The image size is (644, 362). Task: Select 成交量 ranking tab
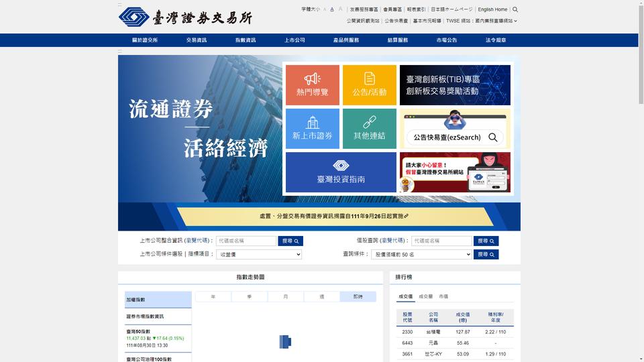[425, 296]
